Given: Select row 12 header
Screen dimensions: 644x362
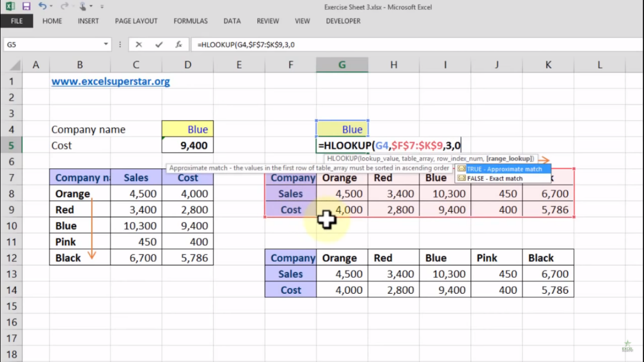Looking at the screenshot, I should 11,258.
